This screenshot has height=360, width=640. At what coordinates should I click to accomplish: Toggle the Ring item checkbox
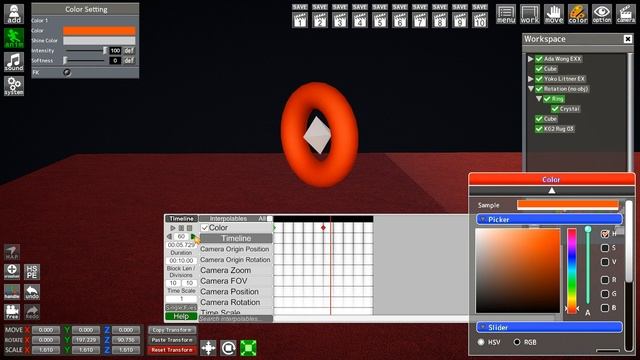(x=547, y=99)
